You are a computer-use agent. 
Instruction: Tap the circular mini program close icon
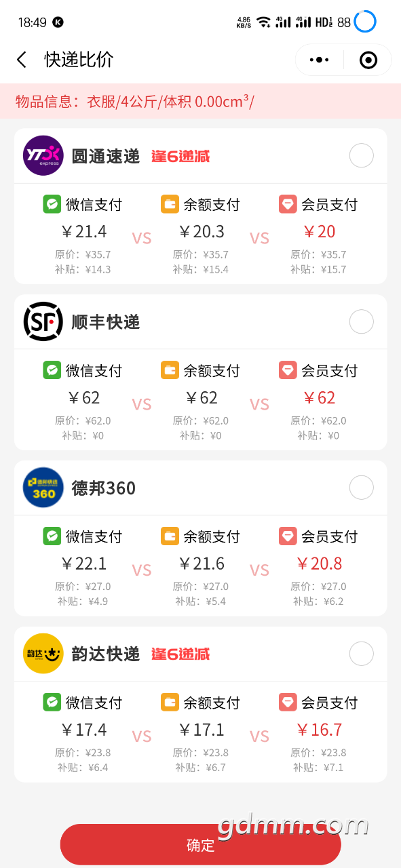(x=368, y=60)
